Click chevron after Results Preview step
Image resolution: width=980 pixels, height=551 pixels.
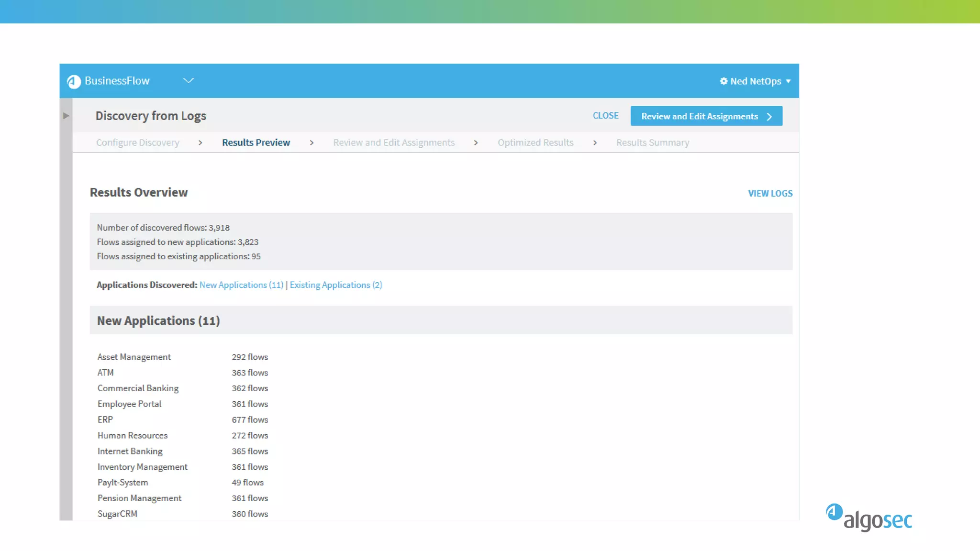coord(312,143)
